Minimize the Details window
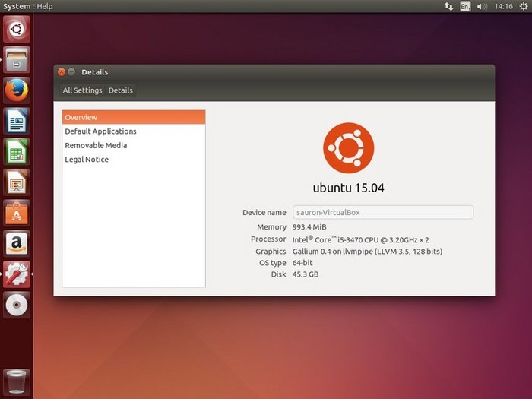The image size is (532, 399). (71, 72)
